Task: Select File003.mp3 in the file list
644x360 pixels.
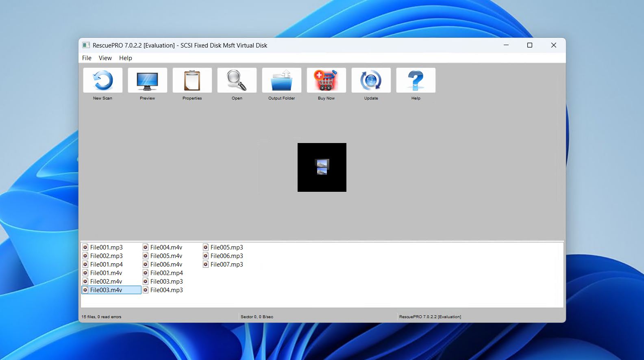Action: (166, 282)
